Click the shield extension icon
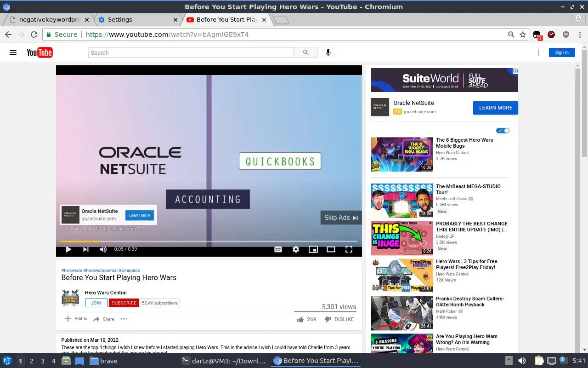This screenshot has width=588, height=368. click(566, 34)
